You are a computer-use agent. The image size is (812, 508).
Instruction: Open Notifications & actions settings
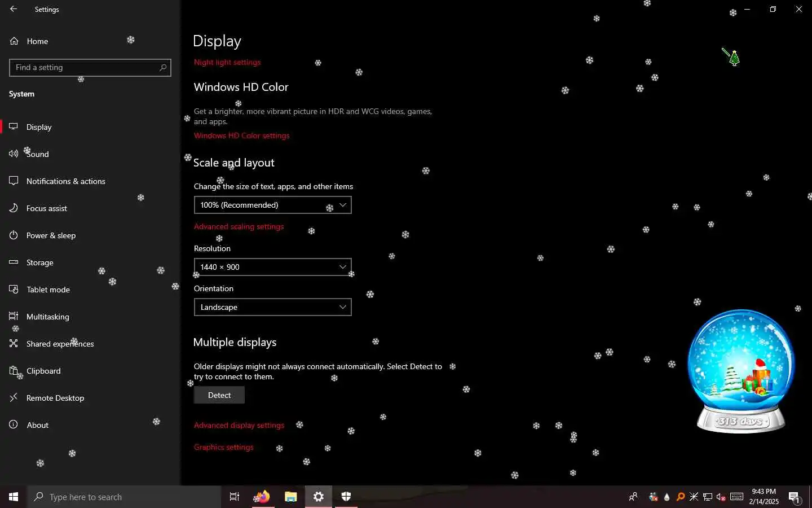pyautogui.click(x=90, y=181)
